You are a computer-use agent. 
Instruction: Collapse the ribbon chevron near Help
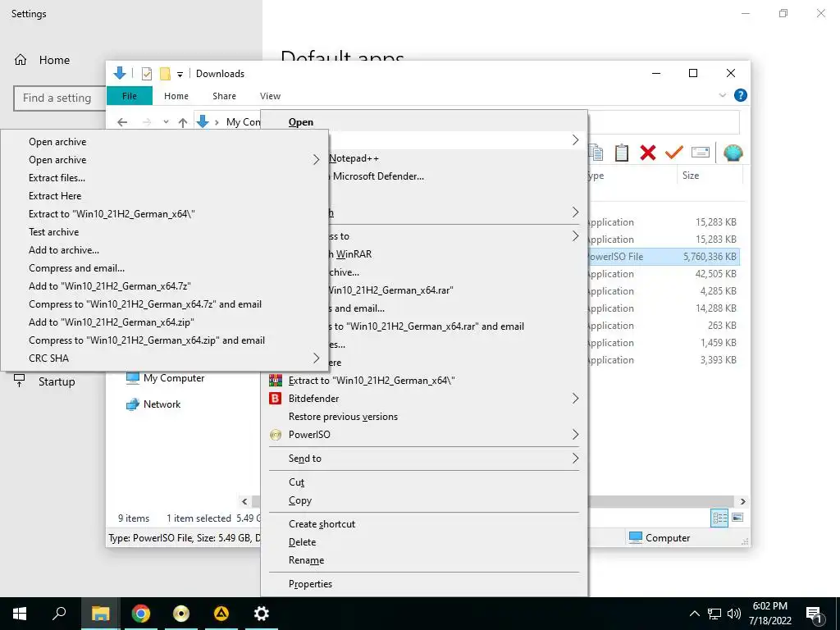[722, 95]
